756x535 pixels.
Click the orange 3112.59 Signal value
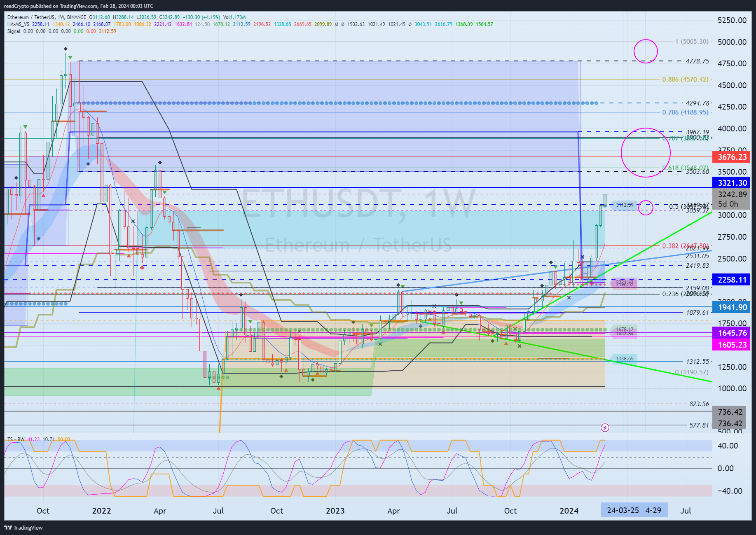point(108,31)
